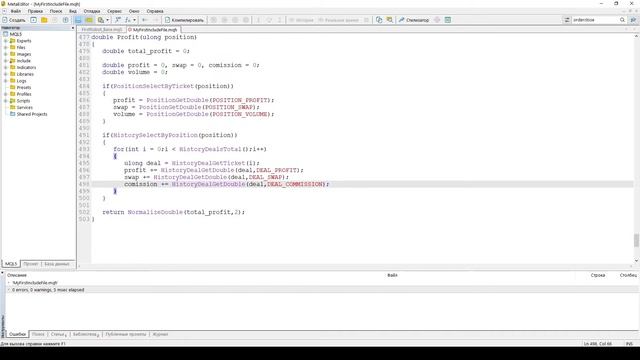This screenshot has height=360, width=640.
Task: Click the MQL Wizard styler icon
Action: point(118,20)
